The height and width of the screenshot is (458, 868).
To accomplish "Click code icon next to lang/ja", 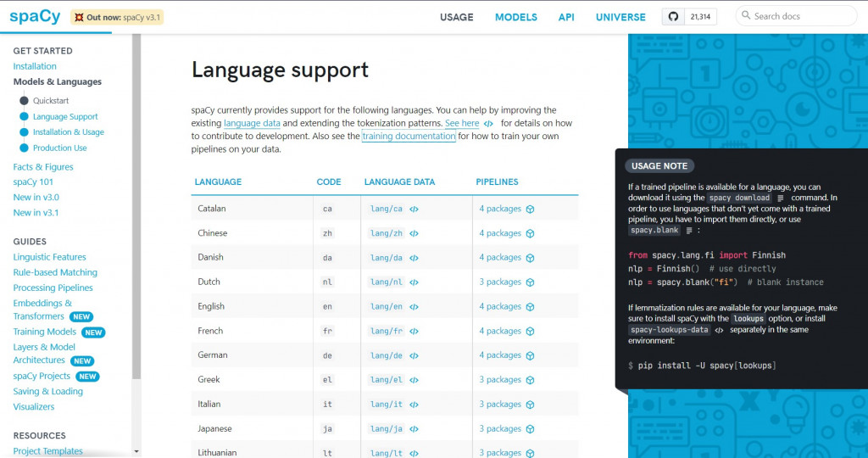I will pos(414,429).
